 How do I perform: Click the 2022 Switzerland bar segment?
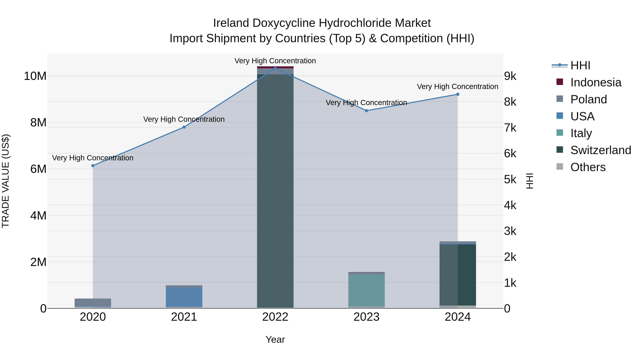pos(275,191)
